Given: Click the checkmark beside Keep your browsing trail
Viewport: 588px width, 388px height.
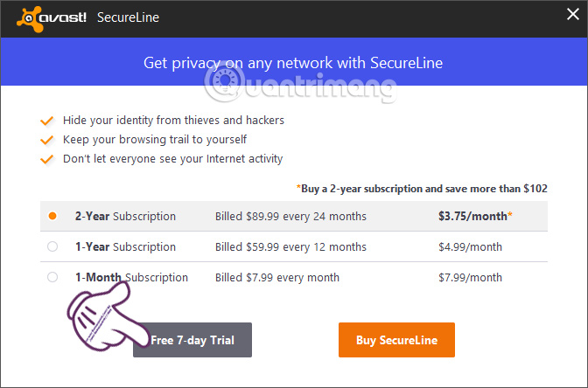Looking at the screenshot, I should (47, 140).
